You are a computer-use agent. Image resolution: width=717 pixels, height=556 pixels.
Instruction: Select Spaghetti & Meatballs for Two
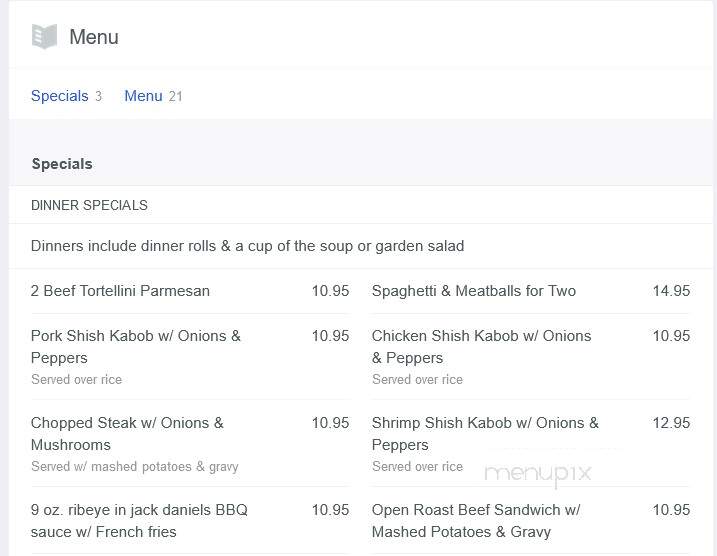point(474,291)
